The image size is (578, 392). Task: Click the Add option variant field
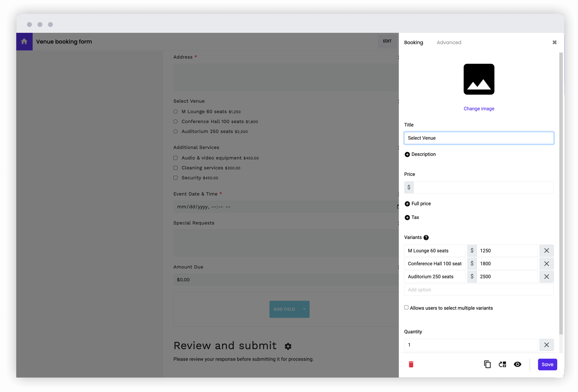click(x=479, y=290)
